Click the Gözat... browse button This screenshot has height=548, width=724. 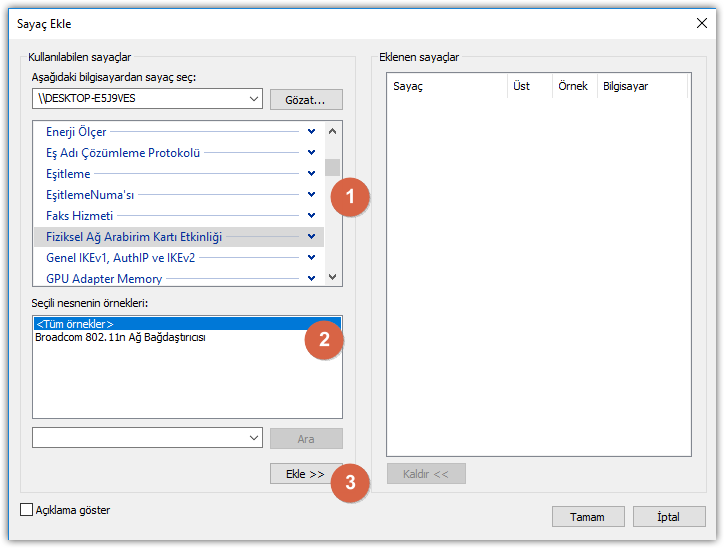[x=306, y=100]
